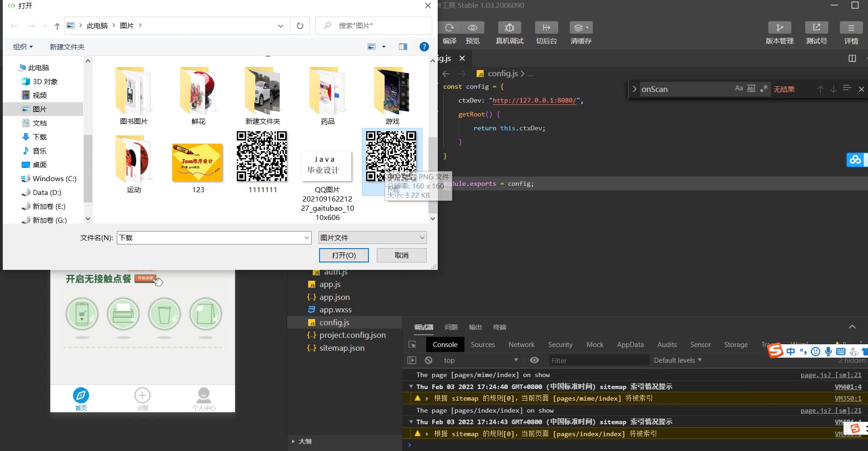868x451 pixels.
Task: Click the 切后台 background switch icon
Action: [x=546, y=28]
